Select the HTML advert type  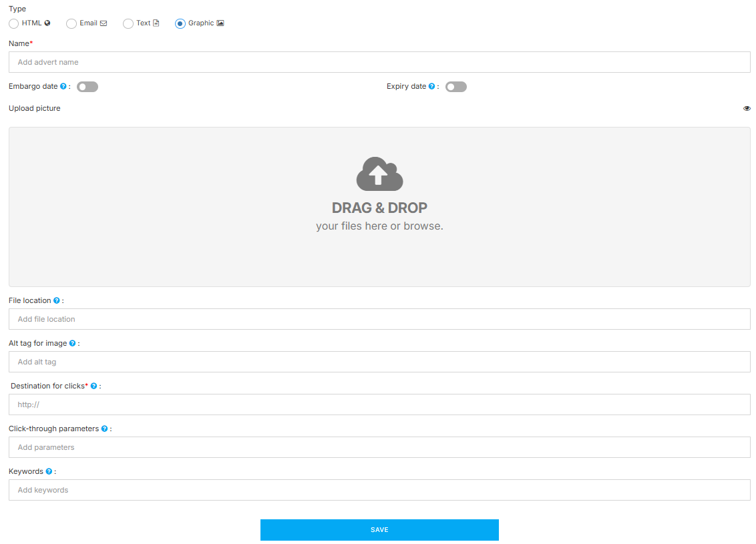tap(14, 23)
